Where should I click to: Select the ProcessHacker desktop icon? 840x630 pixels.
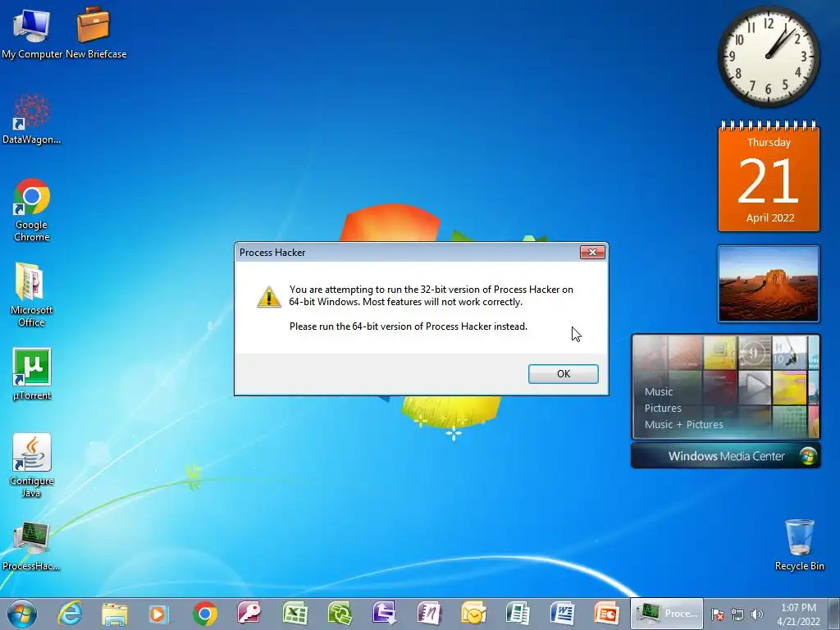(x=32, y=546)
